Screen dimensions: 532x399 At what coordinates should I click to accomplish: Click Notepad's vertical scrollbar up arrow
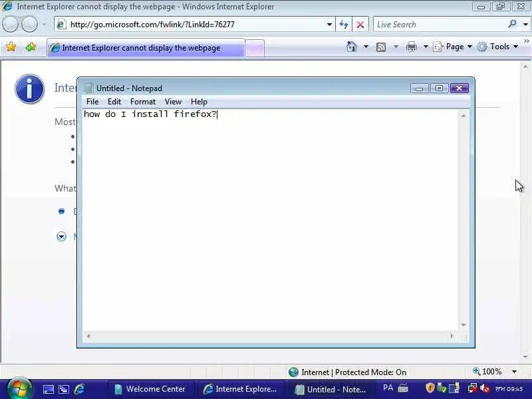pos(464,116)
